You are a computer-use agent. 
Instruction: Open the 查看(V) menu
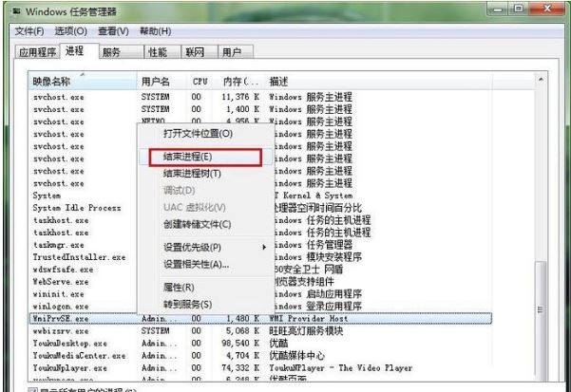113,31
